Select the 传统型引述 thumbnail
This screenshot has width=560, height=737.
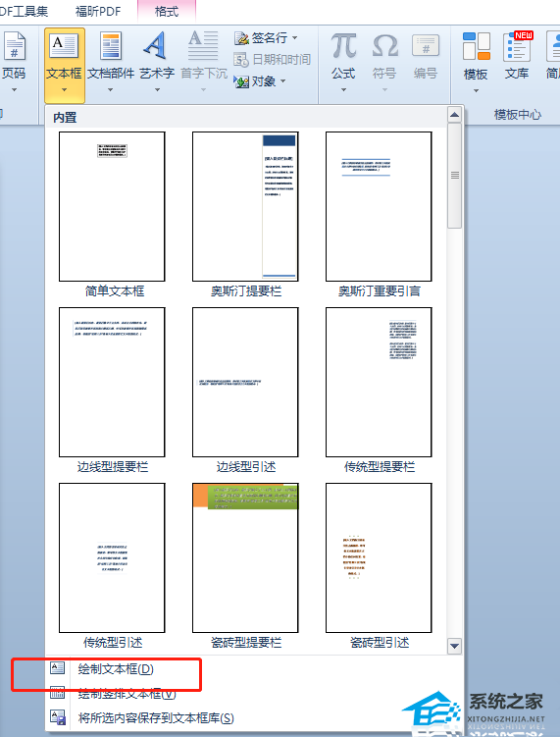tap(112, 558)
